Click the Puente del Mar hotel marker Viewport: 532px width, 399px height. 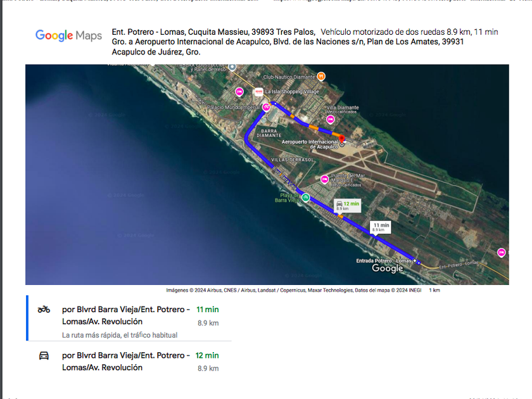click(x=325, y=179)
